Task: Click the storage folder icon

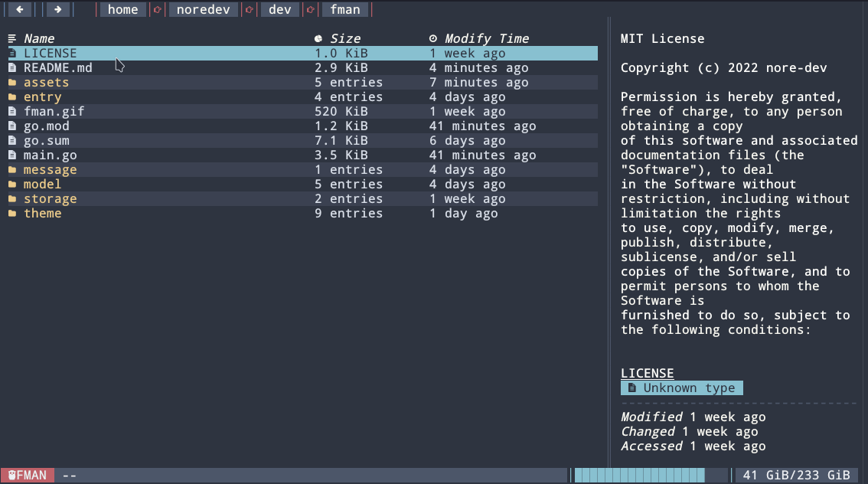Action: pos(12,199)
